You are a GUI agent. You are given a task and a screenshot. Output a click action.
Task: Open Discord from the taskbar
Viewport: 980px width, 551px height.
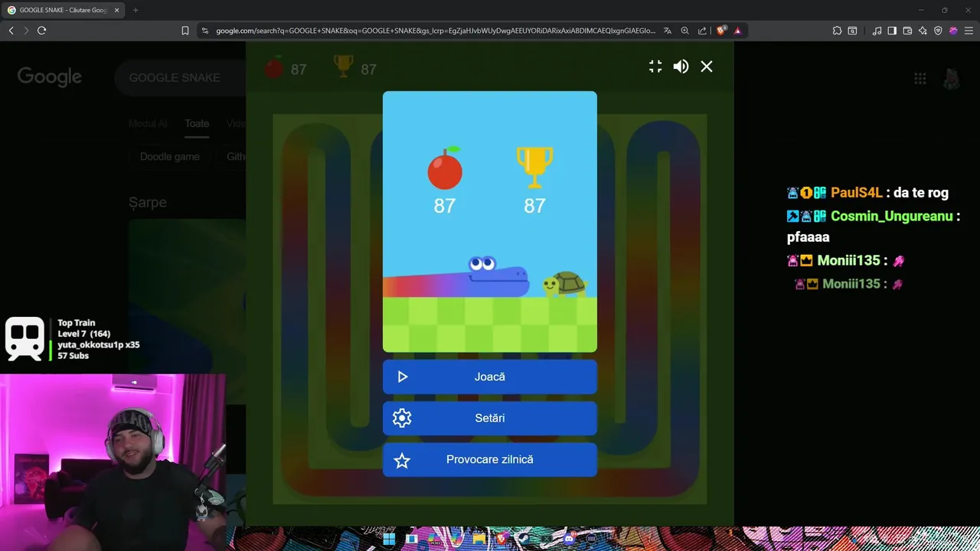point(570,539)
